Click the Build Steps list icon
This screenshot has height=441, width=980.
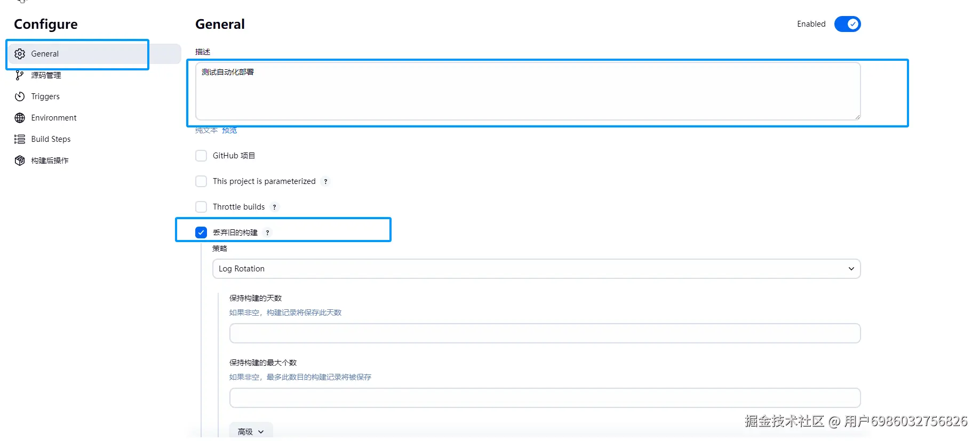click(x=20, y=139)
